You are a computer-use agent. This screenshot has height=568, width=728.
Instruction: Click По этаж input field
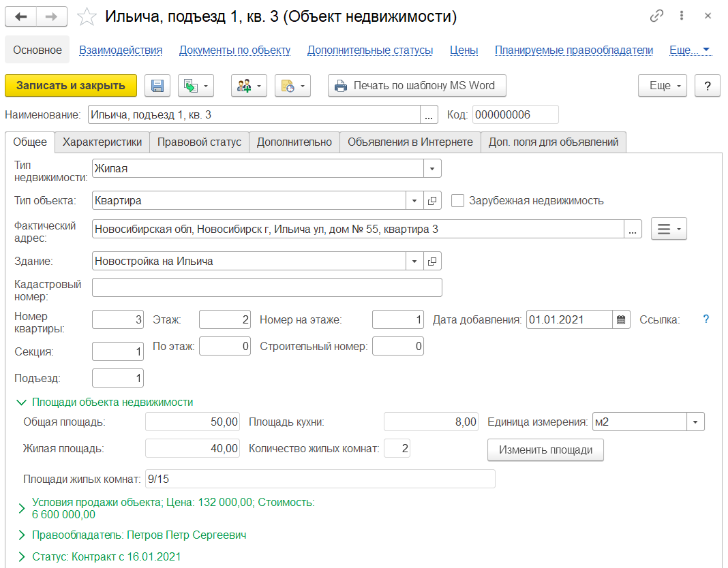point(225,346)
